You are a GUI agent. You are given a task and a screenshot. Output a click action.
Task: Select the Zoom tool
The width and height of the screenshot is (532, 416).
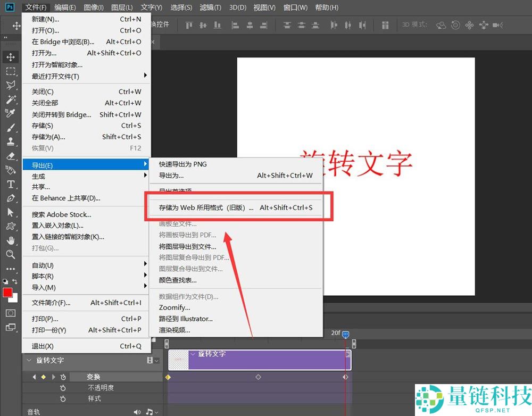(10, 255)
